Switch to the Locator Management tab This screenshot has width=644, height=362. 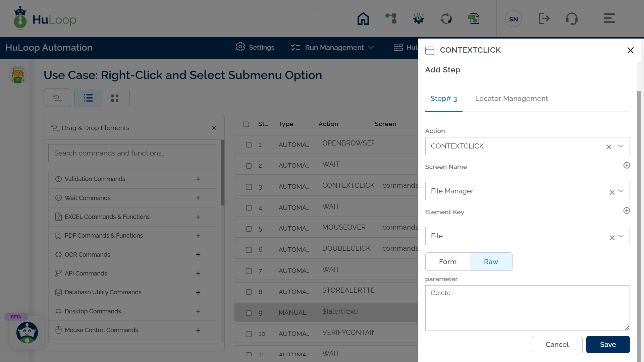511,99
